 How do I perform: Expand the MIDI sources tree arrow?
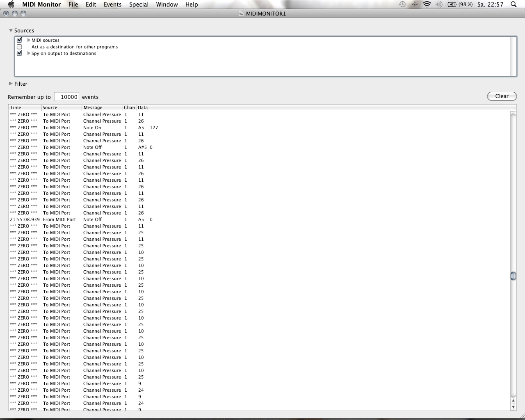29,40
